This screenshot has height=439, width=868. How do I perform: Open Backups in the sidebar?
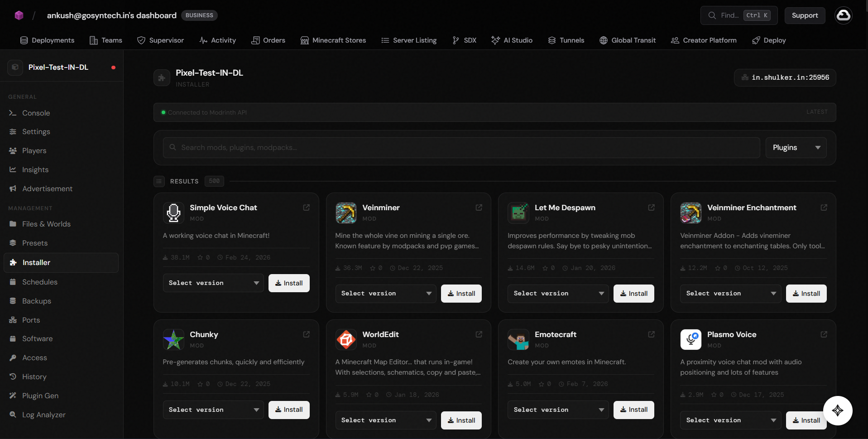coord(61,301)
